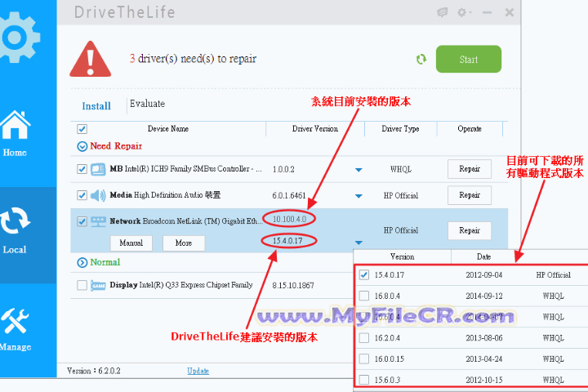Click the Operate column header
The height and width of the screenshot is (392, 588).
click(x=470, y=129)
